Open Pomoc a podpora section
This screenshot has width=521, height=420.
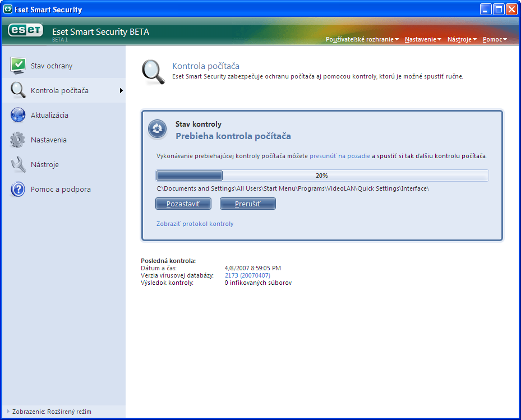tap(64, 189)
